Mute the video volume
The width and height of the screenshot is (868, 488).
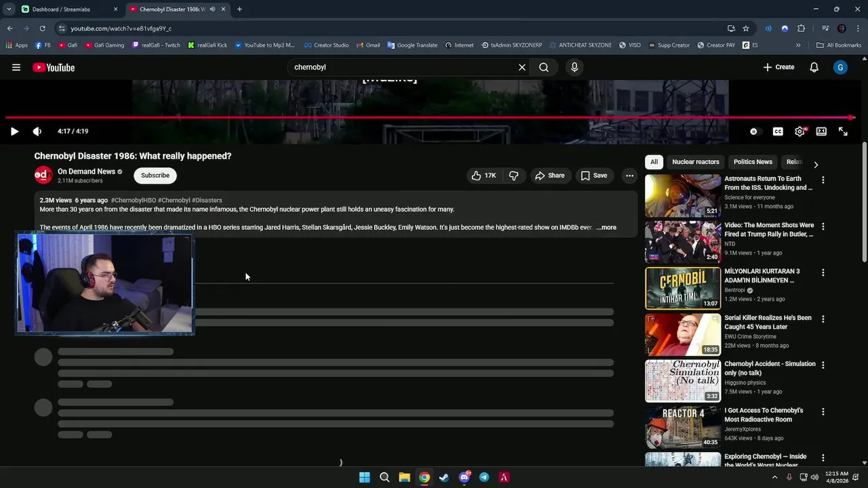tap(37, 131)
